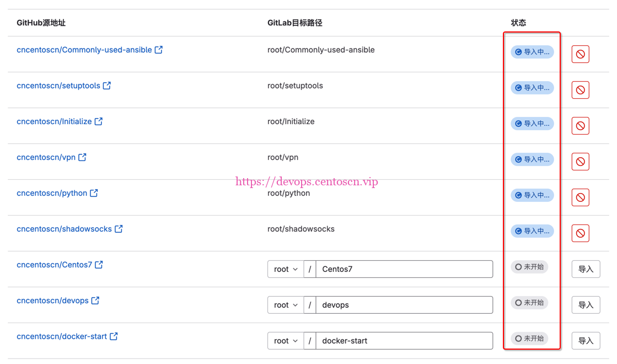The width and height of the screenshot is (617, 364).
Task: Import the devops repository
Action: [586, 305]
